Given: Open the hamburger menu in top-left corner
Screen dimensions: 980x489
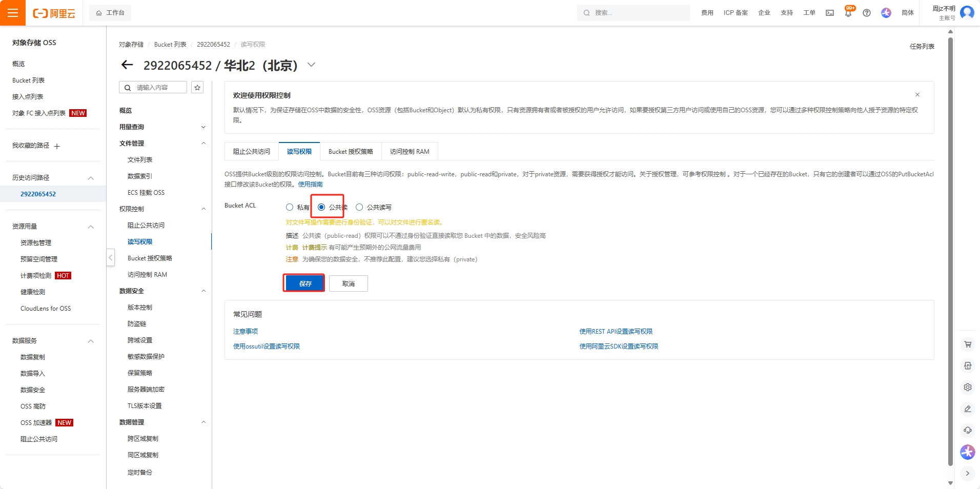Looking at the screenshot, I should coord(13,13).
